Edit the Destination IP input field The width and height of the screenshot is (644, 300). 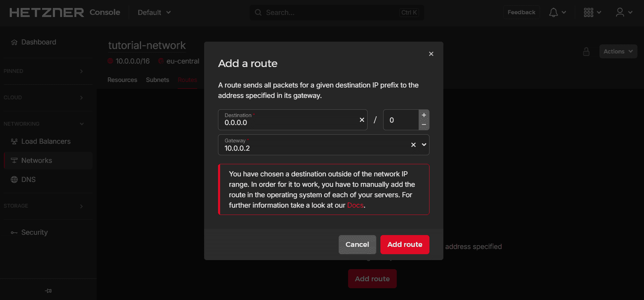289,123
